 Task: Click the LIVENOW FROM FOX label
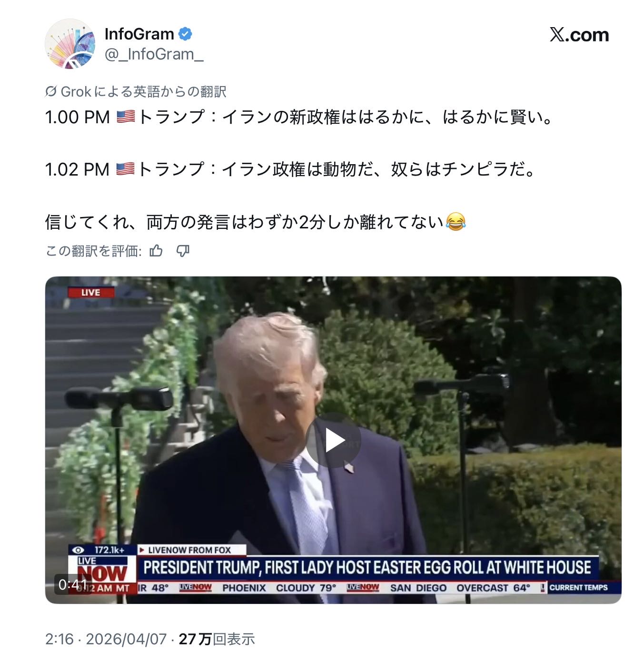(x=189, y=550)
